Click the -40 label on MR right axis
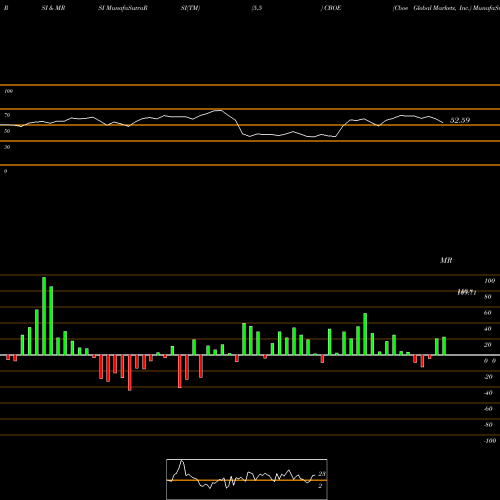500x500 pixels. click(488, 393)
